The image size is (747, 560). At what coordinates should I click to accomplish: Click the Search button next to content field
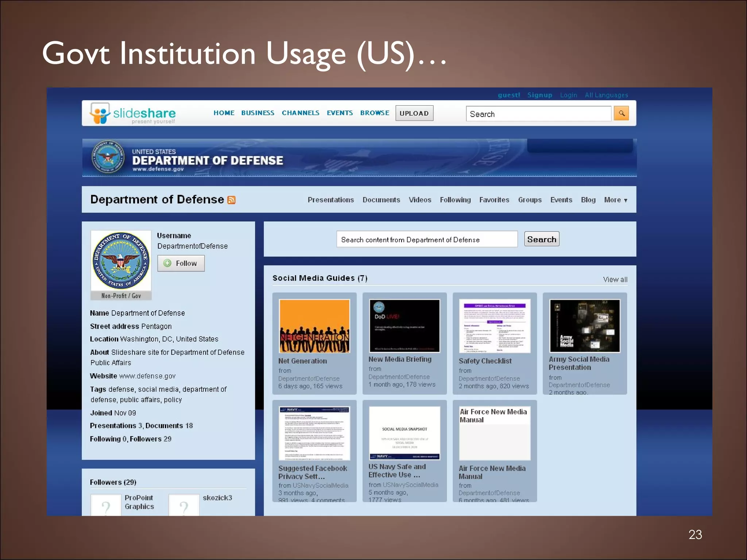[541, 240]
